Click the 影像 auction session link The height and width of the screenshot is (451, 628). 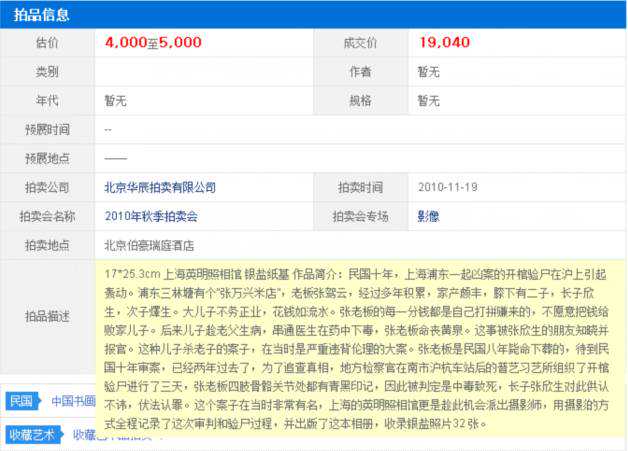(x=428, y=216)
